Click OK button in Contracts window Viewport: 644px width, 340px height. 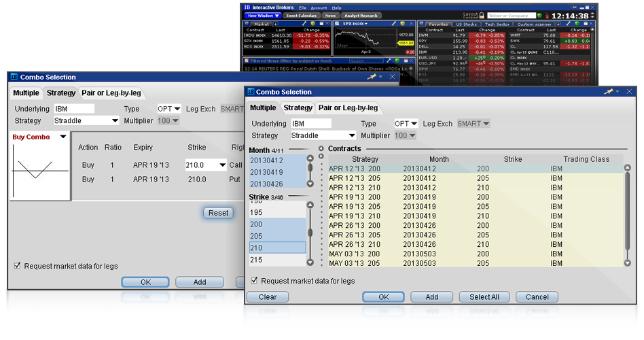tap(384, 297)
